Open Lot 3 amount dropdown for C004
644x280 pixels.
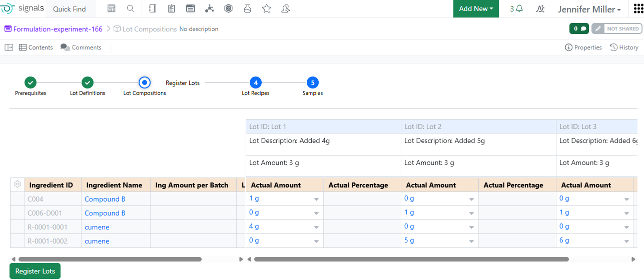pos(626,199)
